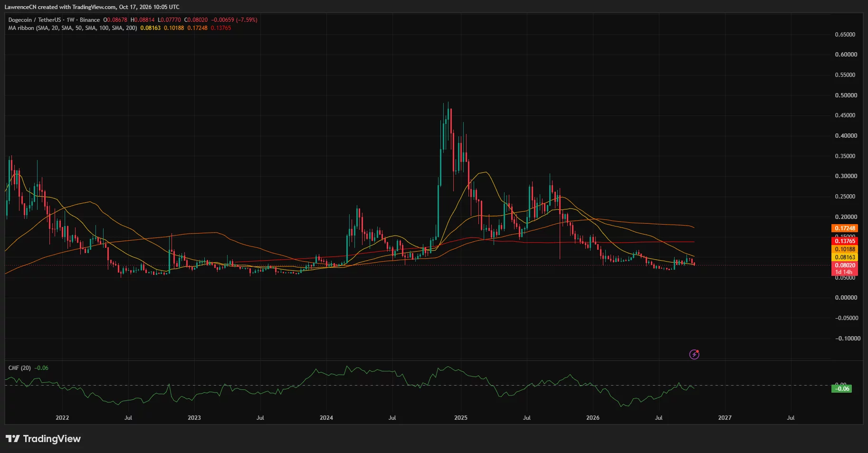Click the yellow 0.08163 price axis tag
Image resolution: width=868 pixels, height=453 pixels.
click(x=845, y=257)
